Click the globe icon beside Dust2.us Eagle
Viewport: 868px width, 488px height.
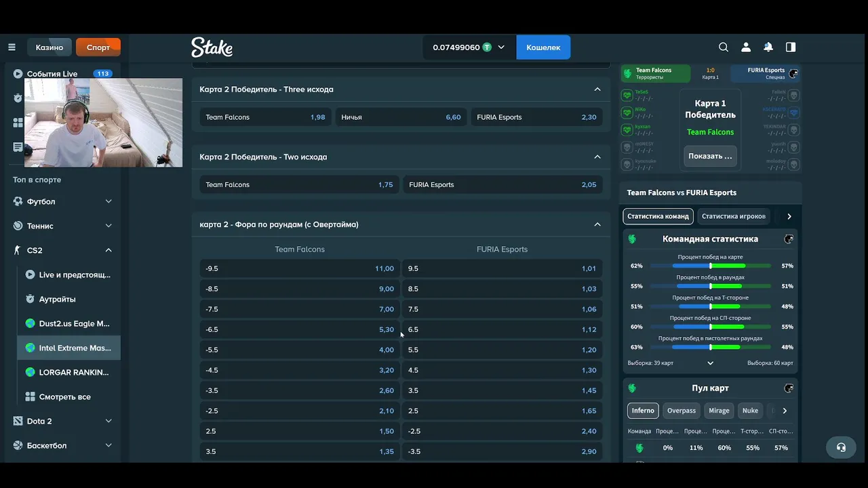pyautogui.click(x=30, y=323)
